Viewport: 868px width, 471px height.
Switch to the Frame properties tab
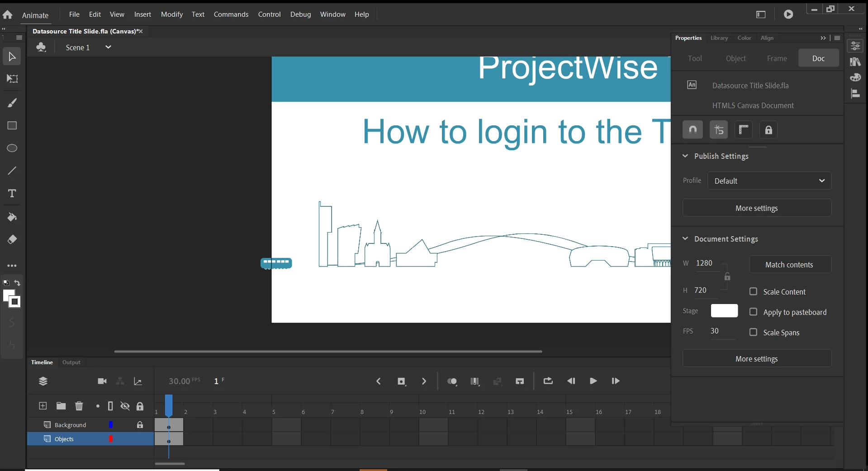pos(777,58)
